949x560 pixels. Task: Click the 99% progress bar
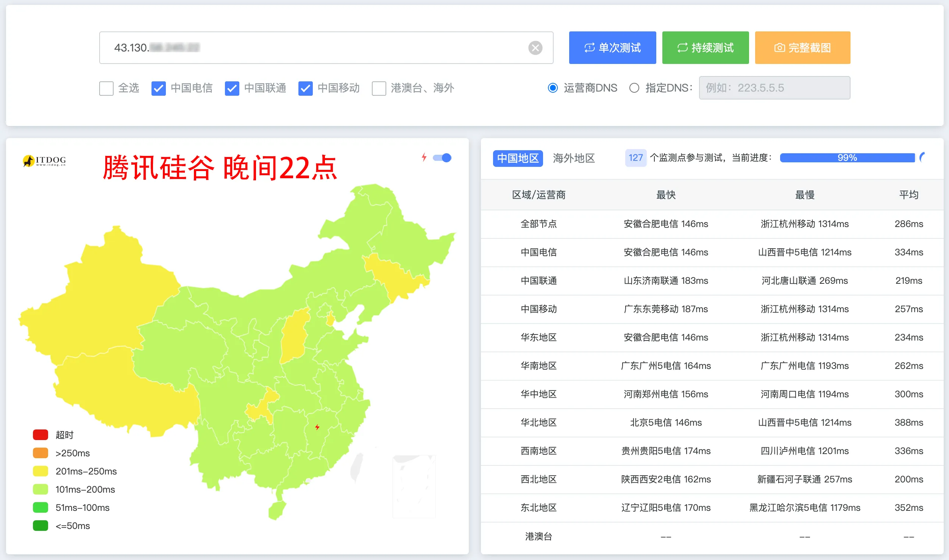click(x=847, y=158)
